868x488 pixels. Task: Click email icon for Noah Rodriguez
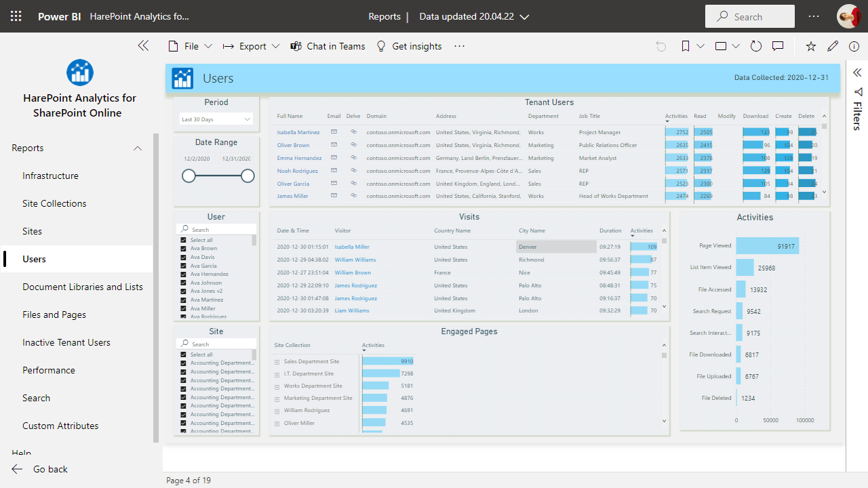point(334,170)
